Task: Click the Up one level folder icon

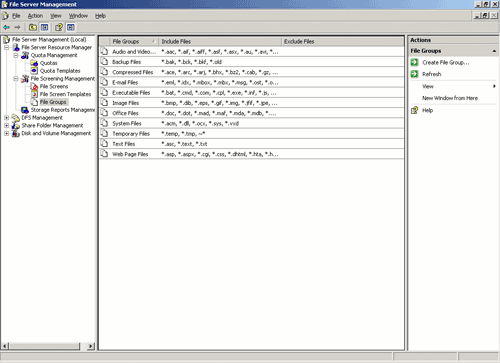Action: click(x=33, y=27)
